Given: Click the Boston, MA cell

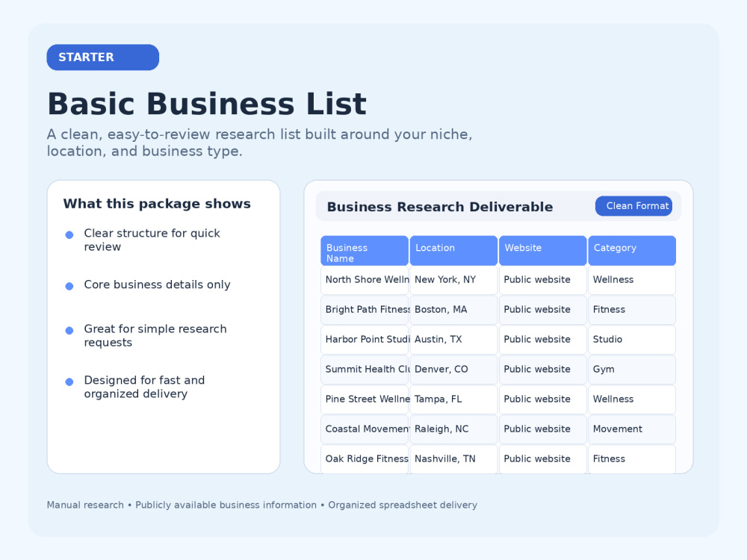Looking at the screenshot, I should (x=453, y=310).
